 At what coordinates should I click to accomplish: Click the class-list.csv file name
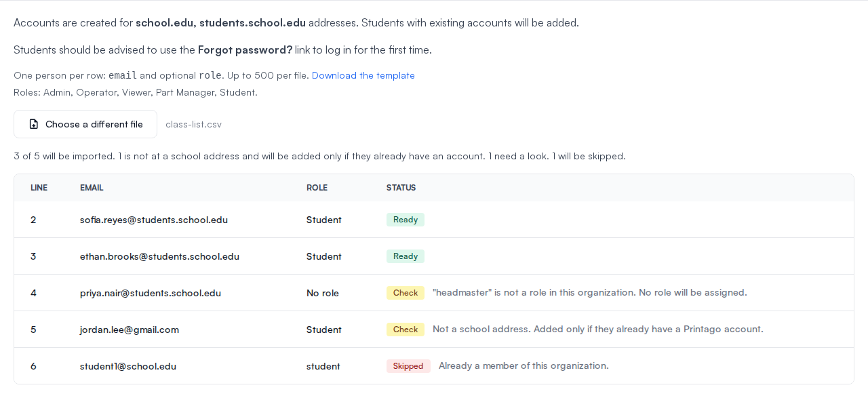pyautogui.click(x=193, y=124)
